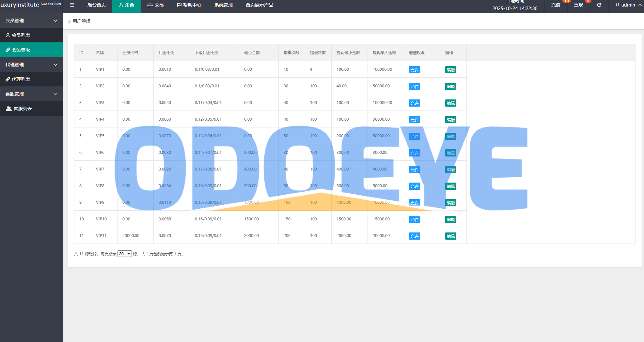Toggle 允许 invite permission for VIP11

[x=414, y=236]
